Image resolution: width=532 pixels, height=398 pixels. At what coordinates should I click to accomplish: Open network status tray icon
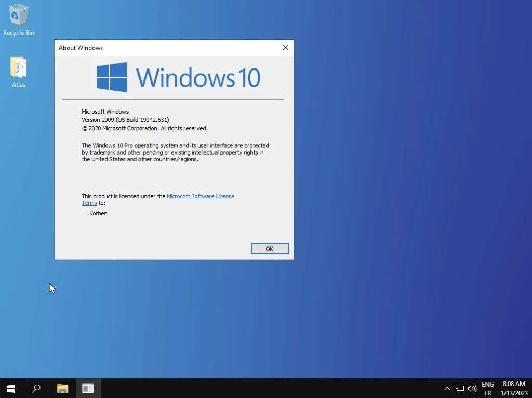click(459, 389)
